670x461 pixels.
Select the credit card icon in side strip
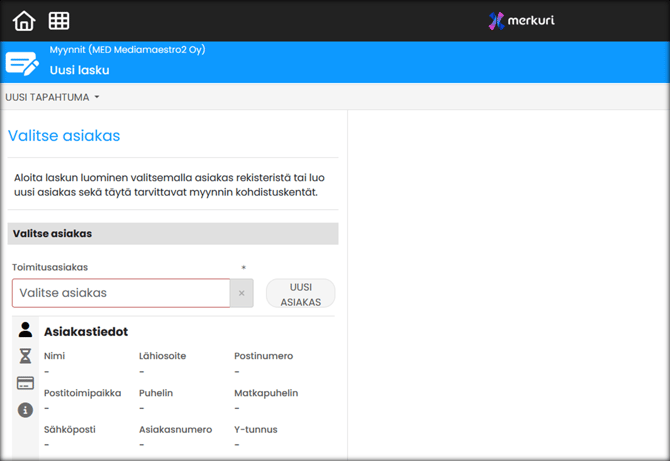click(x=25, y=383)
